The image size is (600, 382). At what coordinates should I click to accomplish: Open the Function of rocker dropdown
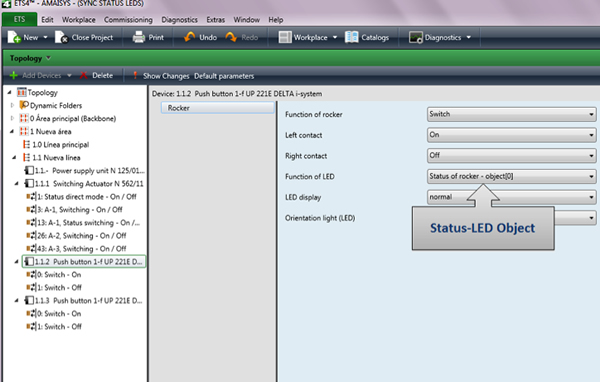(511, 114)
